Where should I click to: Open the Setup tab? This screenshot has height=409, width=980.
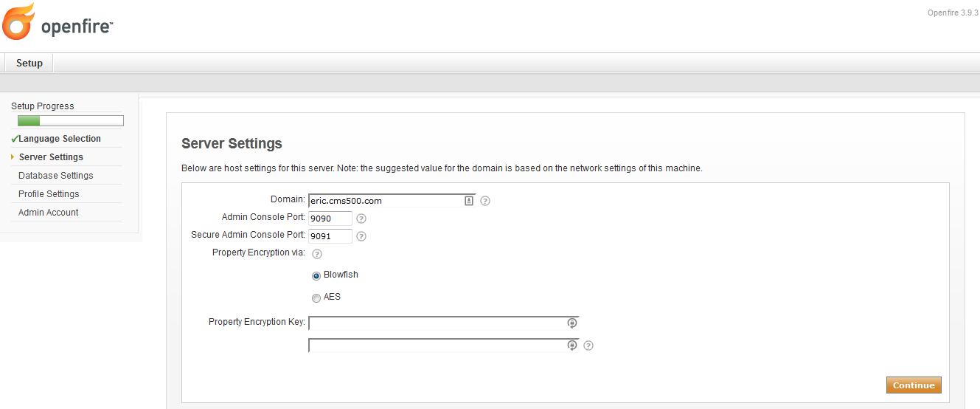click(29, 63)
